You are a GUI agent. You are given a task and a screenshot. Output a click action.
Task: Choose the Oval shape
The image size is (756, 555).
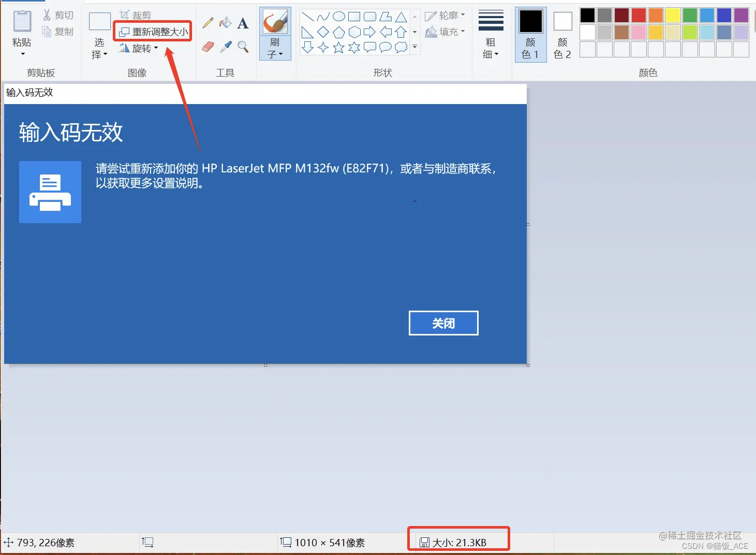click(x=338, y=17)
